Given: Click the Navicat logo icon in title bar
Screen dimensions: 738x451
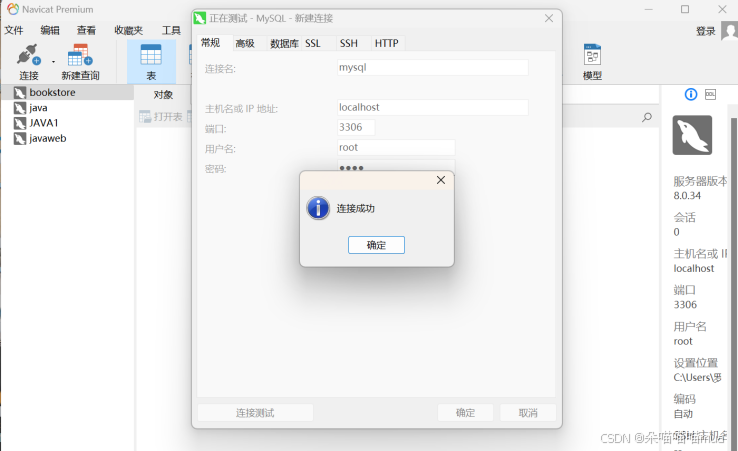Looking at the screenshot, I should pos(13,9).
